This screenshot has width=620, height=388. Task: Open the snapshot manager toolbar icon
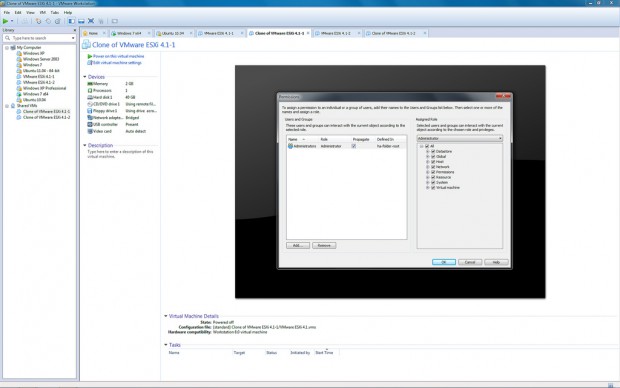tap(57, 21)
